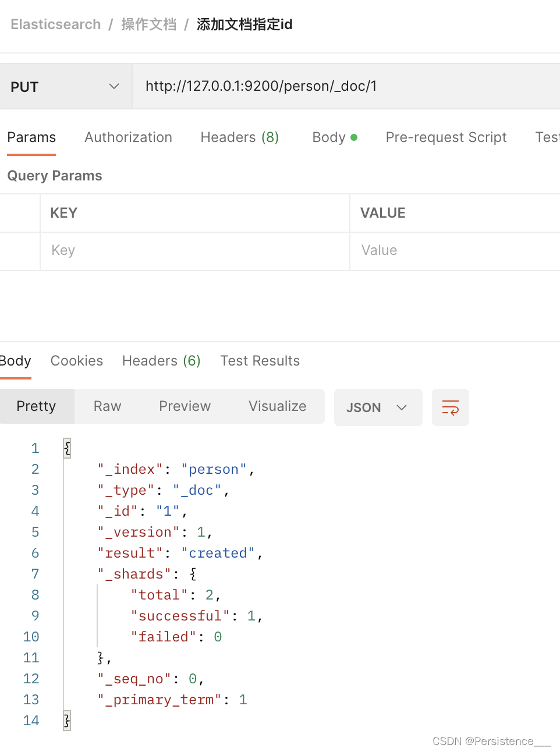Viewport: 560px width, 752px height.
Task: Click the "total": 2 line
Action: coord(176,595)
